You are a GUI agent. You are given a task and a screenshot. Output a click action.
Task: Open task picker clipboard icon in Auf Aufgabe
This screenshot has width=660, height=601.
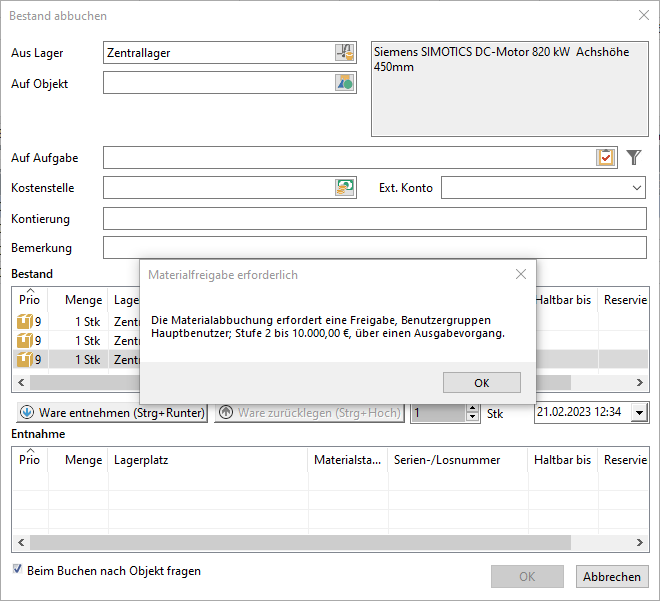tap(605, 158)
